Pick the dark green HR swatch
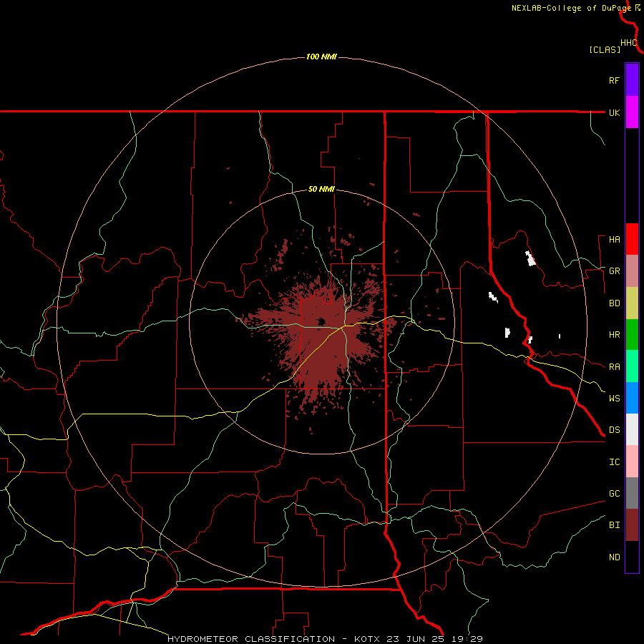Viewport: 644px width, 644px height. (632, 335)
